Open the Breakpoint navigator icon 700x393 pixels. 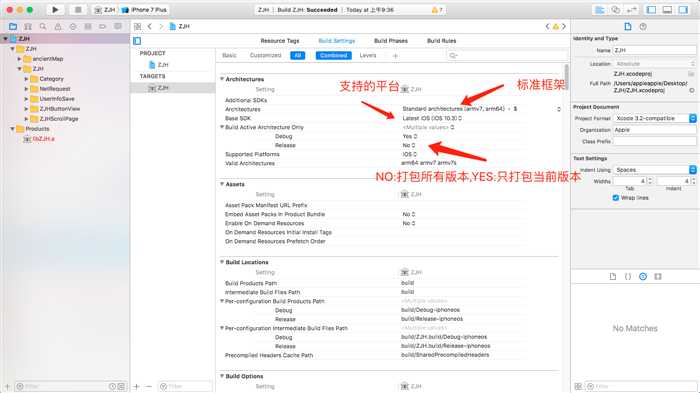pyautogui.click(x=103, y=26)
